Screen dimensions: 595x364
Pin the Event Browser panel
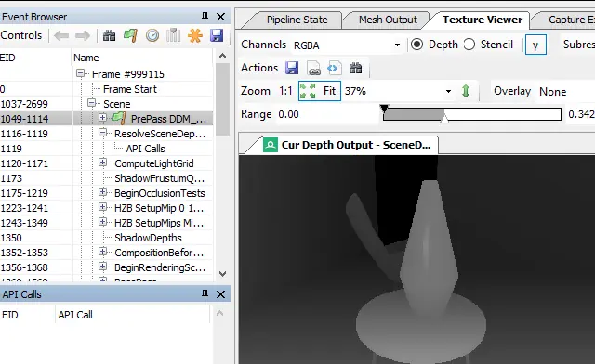(205, 17)
